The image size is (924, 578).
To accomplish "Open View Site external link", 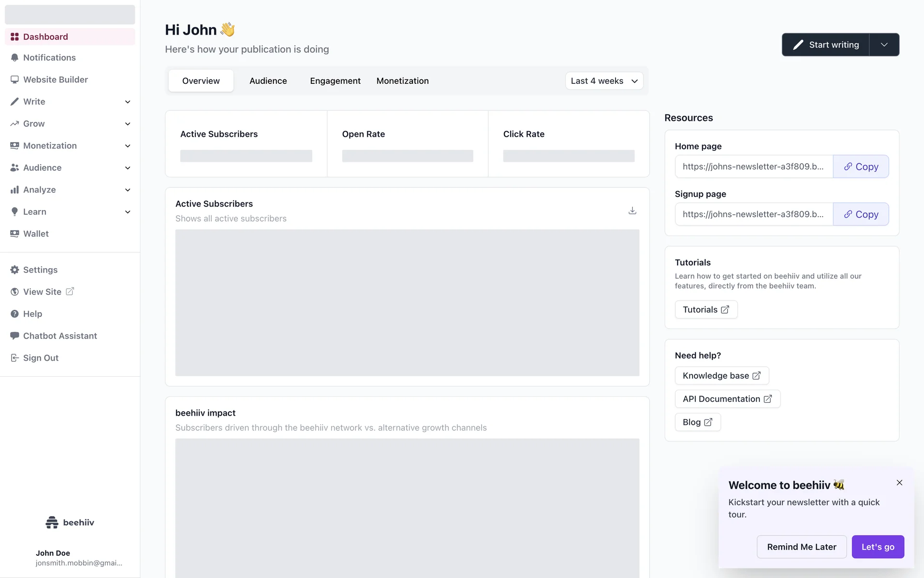I will (x=70, y=291).
